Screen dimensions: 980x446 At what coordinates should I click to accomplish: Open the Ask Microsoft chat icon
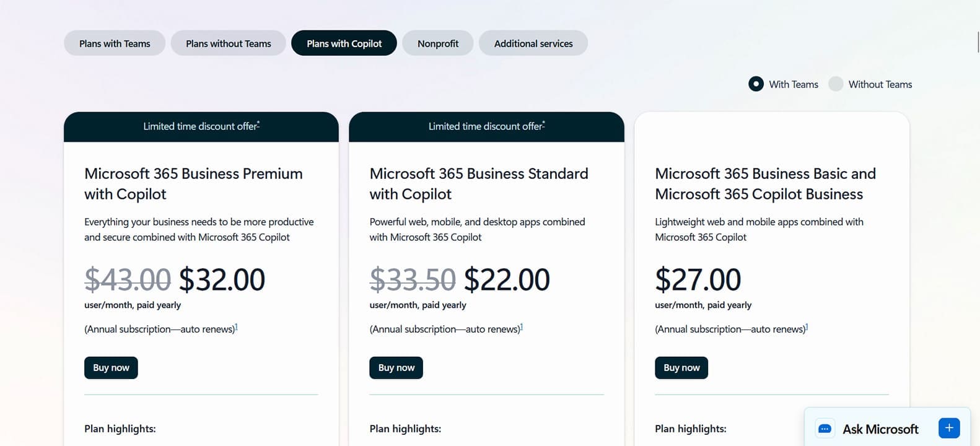pyautogui.click(x=825, y=429)
